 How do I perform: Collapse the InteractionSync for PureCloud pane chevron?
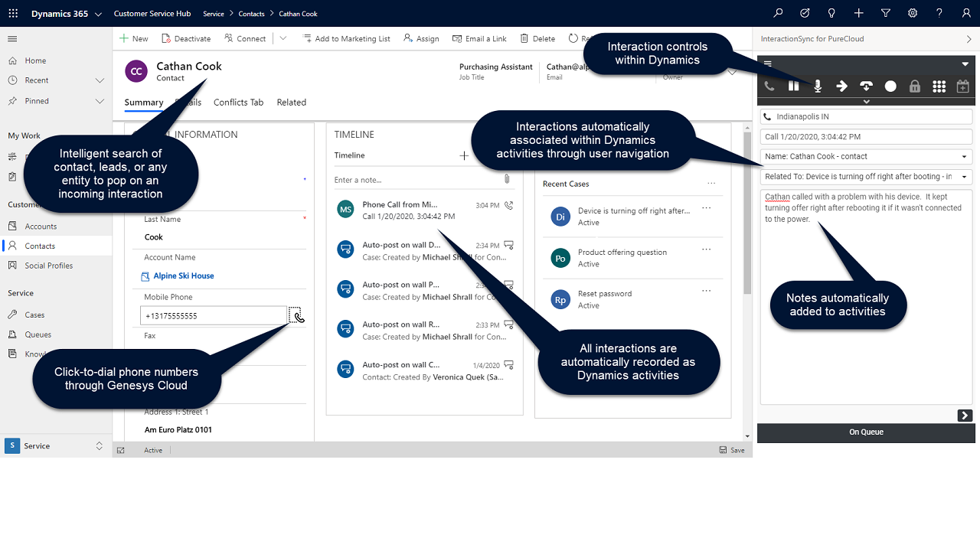click(969, 39)
